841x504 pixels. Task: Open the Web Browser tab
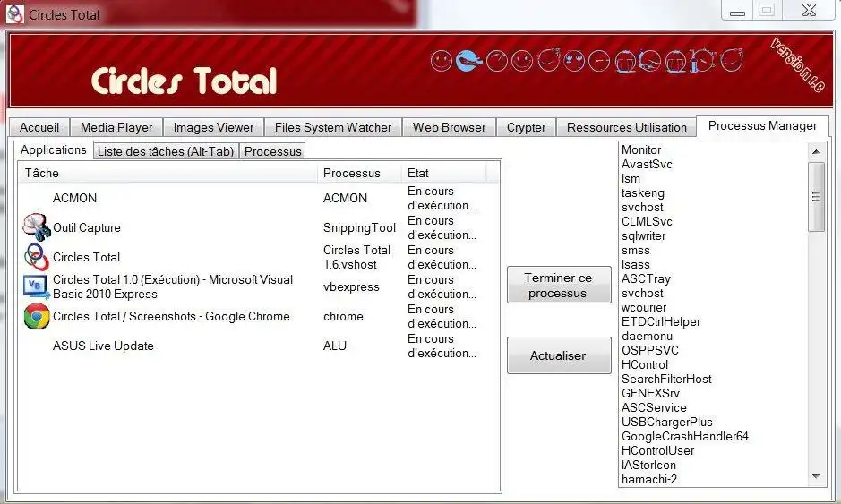tap(449, 128)
